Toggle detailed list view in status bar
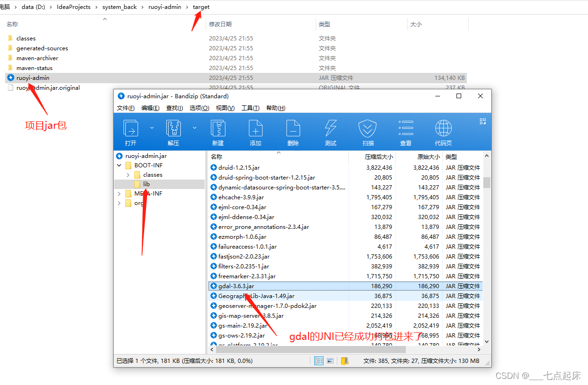The width and height of the screenshot is (588, 385). point(318,361)
